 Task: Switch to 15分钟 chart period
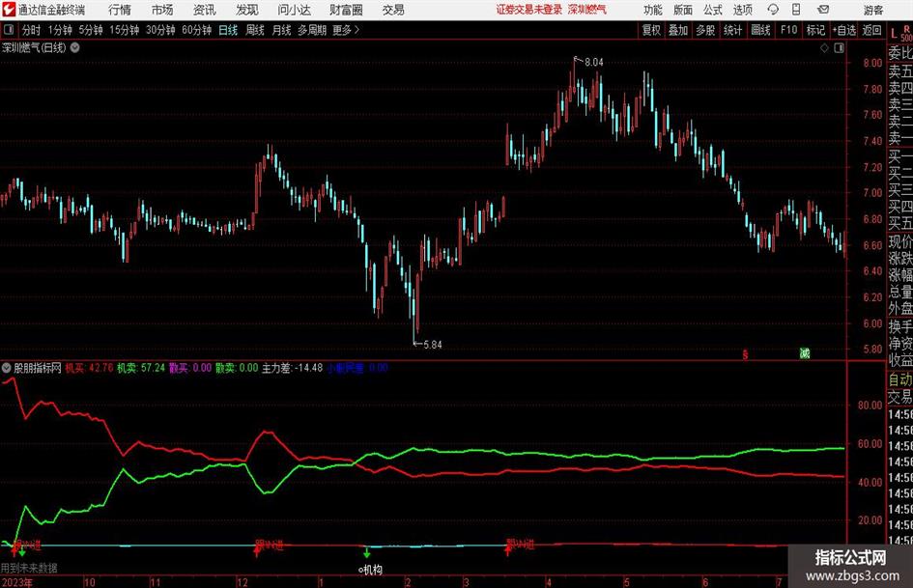pyautogui.click(x=125, y=30)
